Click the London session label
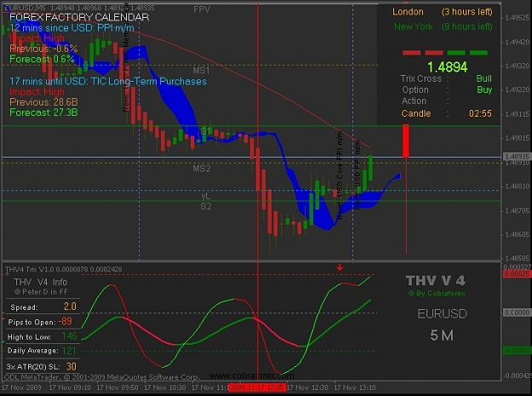This screenshot has width=532, height=396. (408, 12)
